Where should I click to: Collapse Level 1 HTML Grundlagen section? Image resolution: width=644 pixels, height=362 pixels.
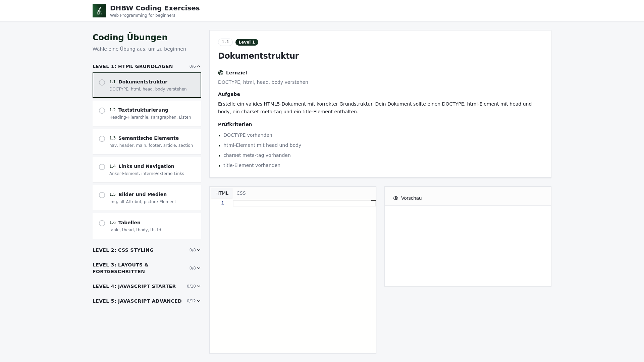click(x=147, y=66)
